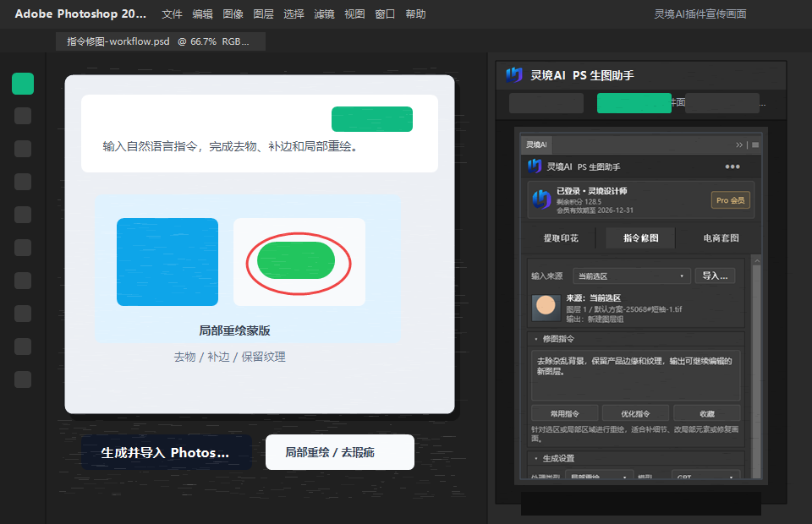Click the account avatar logo next to 已登录
Screen dimensions: 812x524
(x=541, y=199)
